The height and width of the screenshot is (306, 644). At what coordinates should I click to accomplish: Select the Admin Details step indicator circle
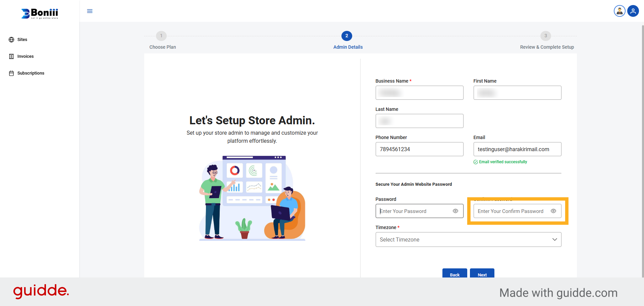tap(346, 36)
